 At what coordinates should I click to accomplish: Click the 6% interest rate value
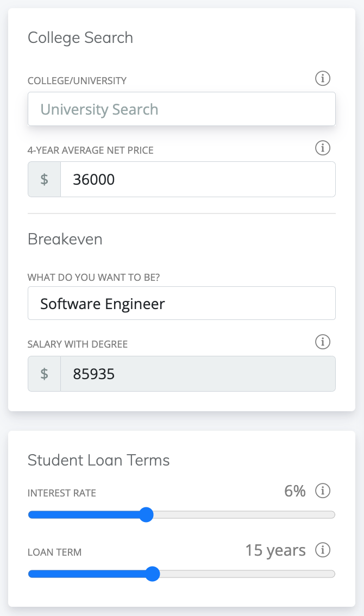coord(295,492)
